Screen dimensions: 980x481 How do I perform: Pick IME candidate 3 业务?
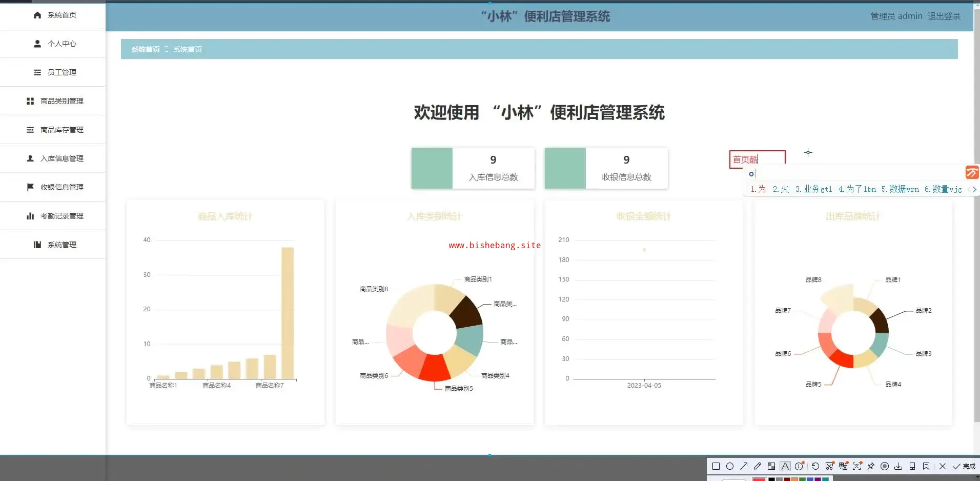tap(813, 189)
